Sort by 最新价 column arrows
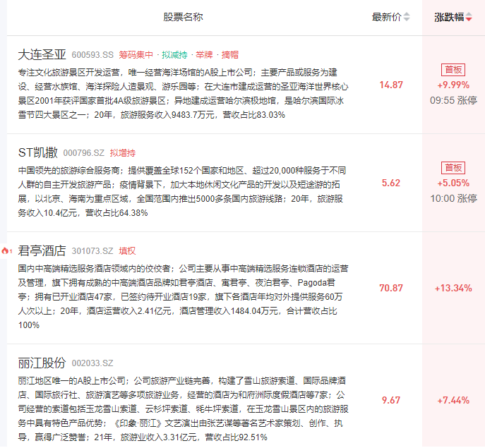Viewport: 485px width, 448px height. [407, 17]
